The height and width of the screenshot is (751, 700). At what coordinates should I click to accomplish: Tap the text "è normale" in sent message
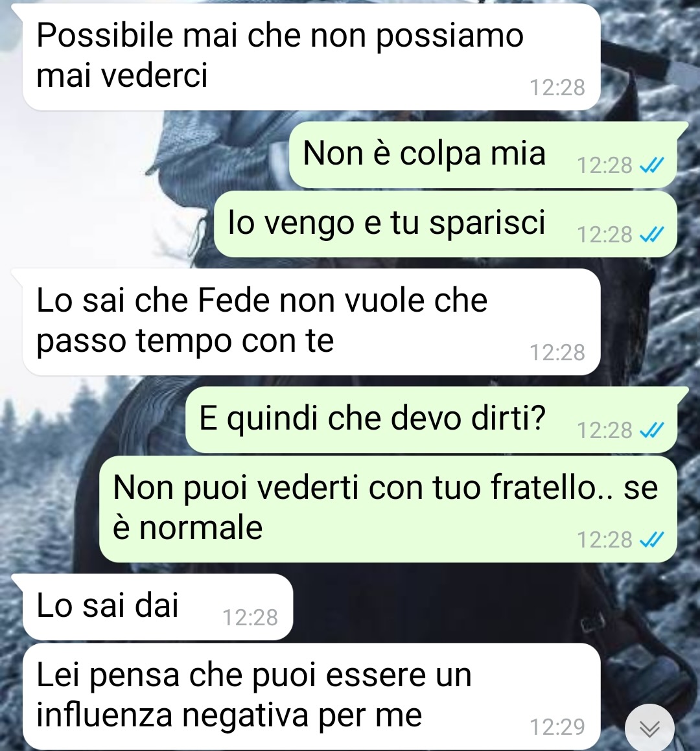click(x=188, y=527)
